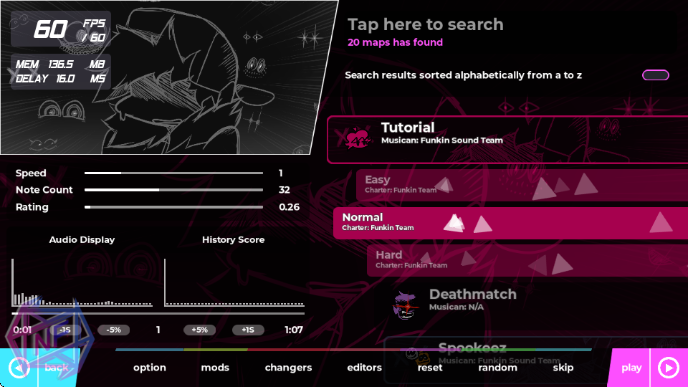Click the DELAY 16.0 MS readout
Viewport: 688px width, 387px height.
[61, 79]
